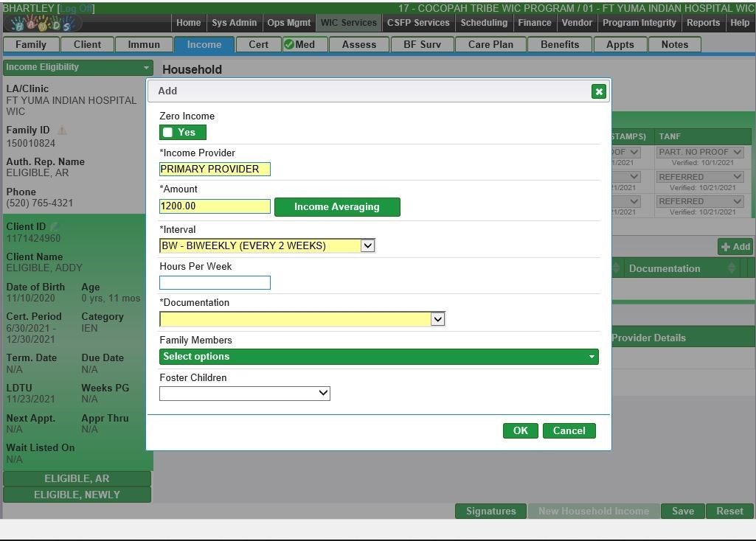Image resolution: width=756 pixels, height=541 pixels.
Task: Click the warning icon beside Family ID
Action: point(62,130)
